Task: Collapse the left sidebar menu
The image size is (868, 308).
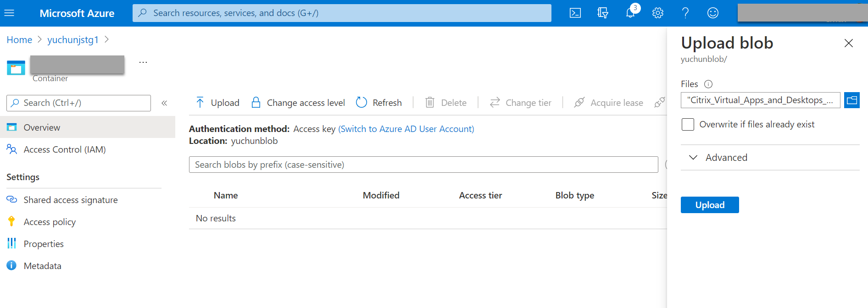Action: coord(164,103)
